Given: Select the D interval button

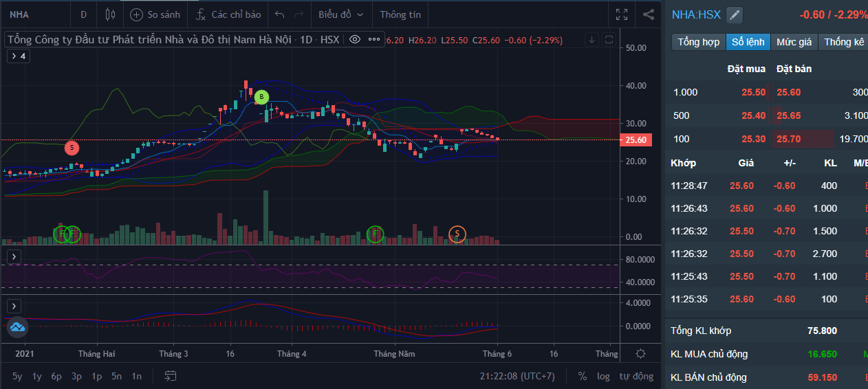Looking at the screenshot, I should (83, 14).
